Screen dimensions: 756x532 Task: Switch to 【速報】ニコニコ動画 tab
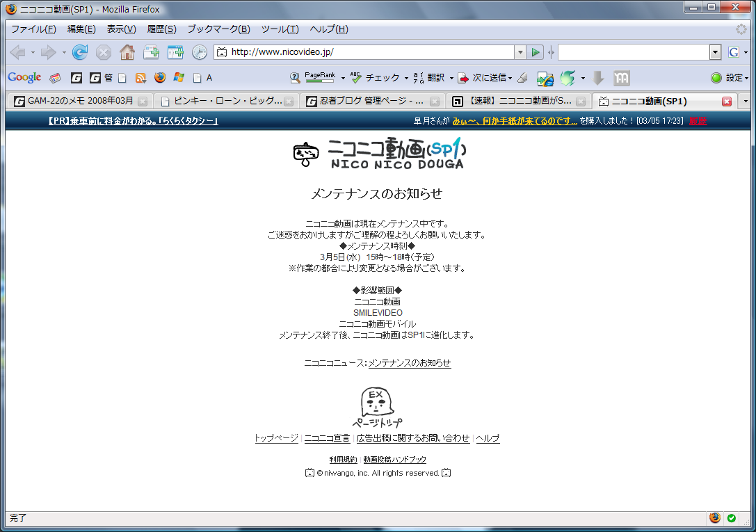point(518,102)
